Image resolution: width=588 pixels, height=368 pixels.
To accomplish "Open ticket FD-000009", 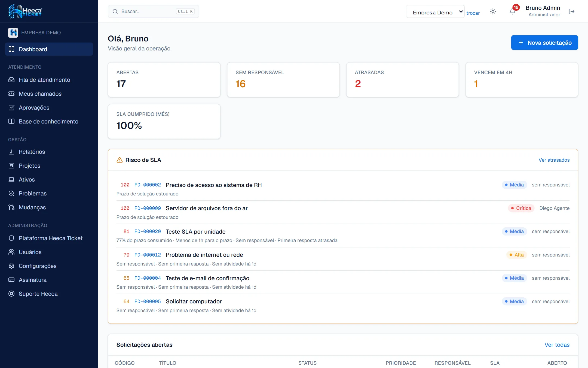I will click(148, 208).
